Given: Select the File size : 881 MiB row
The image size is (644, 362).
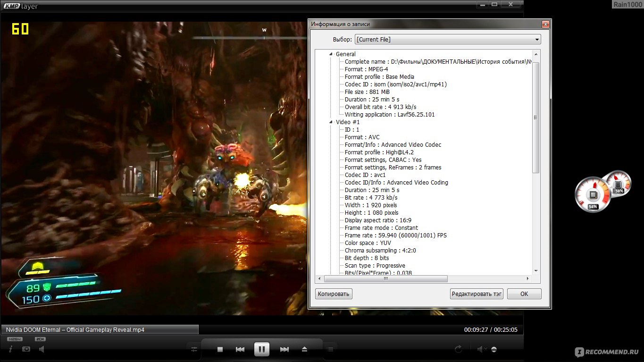Looking at the screenshot, I should click(367, 92).
